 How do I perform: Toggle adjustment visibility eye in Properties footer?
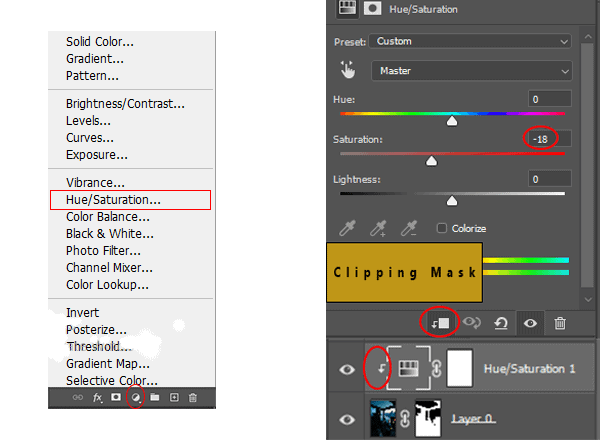[x=530, y=323]
